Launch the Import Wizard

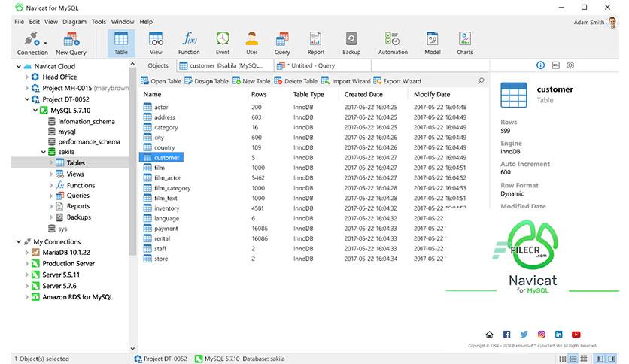click(x=346, y=81)
